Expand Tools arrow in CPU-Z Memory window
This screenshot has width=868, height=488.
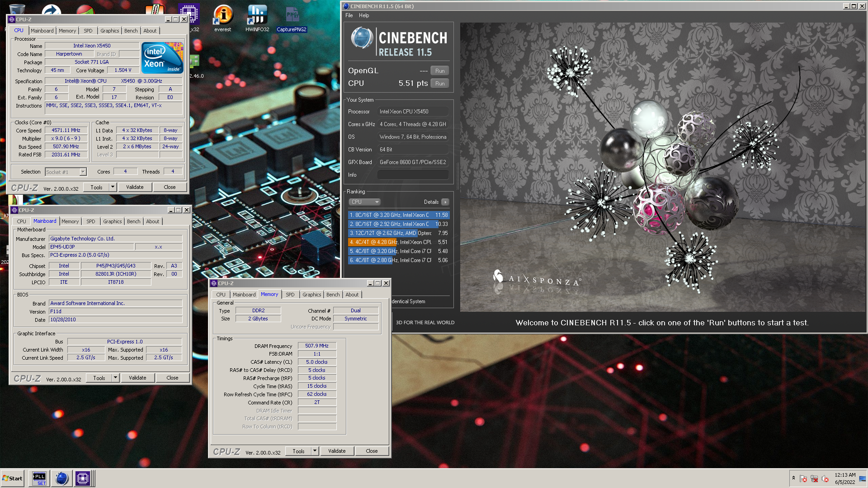click(315, 451)
